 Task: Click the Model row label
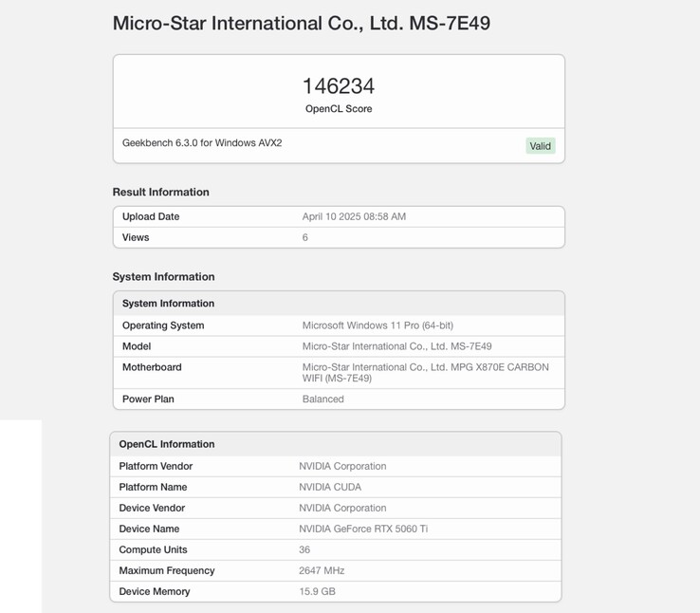137,346
